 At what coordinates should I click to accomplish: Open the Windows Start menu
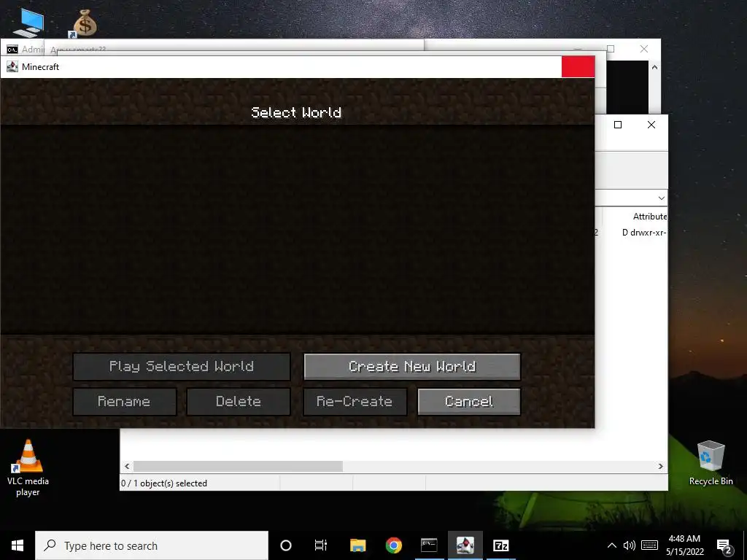(x=18, y=545)
